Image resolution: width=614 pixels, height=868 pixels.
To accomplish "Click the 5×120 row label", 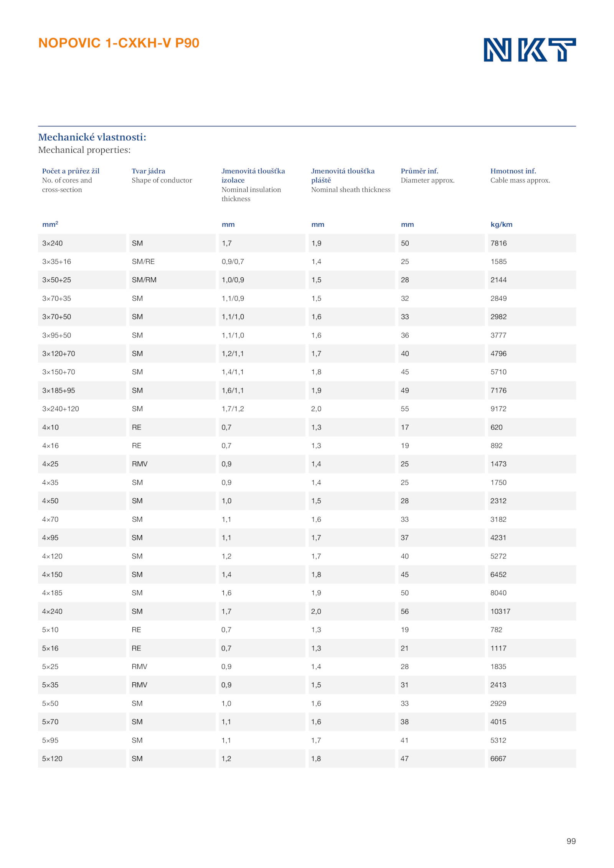I will click(52, 759).
